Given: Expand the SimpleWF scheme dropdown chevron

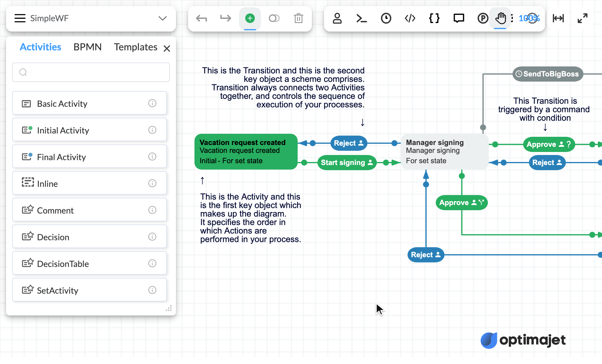Looking at the screenshot, I should [x=163, y=18].
